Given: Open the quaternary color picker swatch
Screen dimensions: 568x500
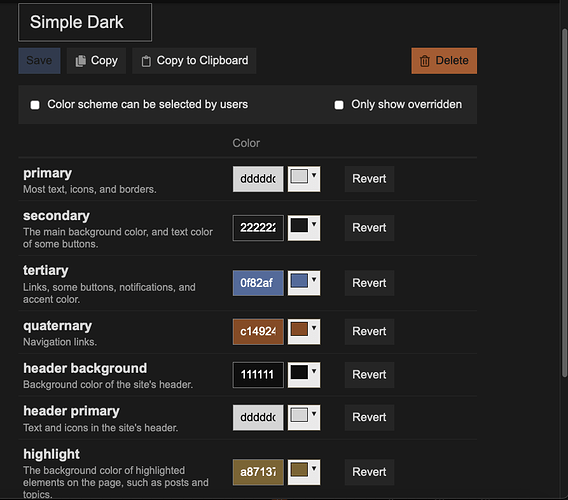Looking at the screenshot, I should pos(304,332).
